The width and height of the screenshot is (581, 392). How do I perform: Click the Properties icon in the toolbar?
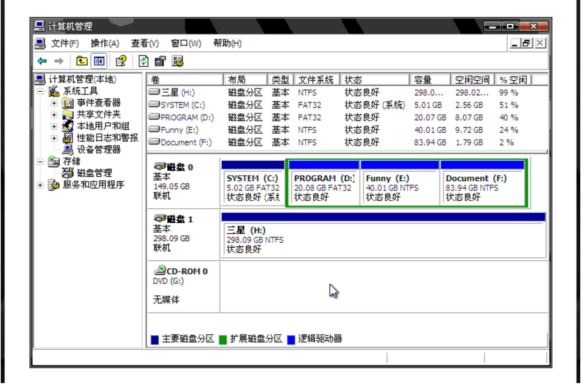(x=160, y=61)
